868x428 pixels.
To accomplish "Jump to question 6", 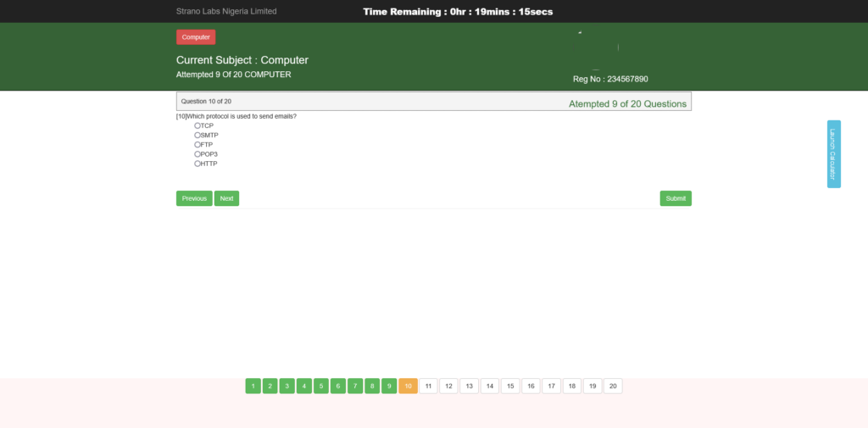I will [x=338, y=386].
